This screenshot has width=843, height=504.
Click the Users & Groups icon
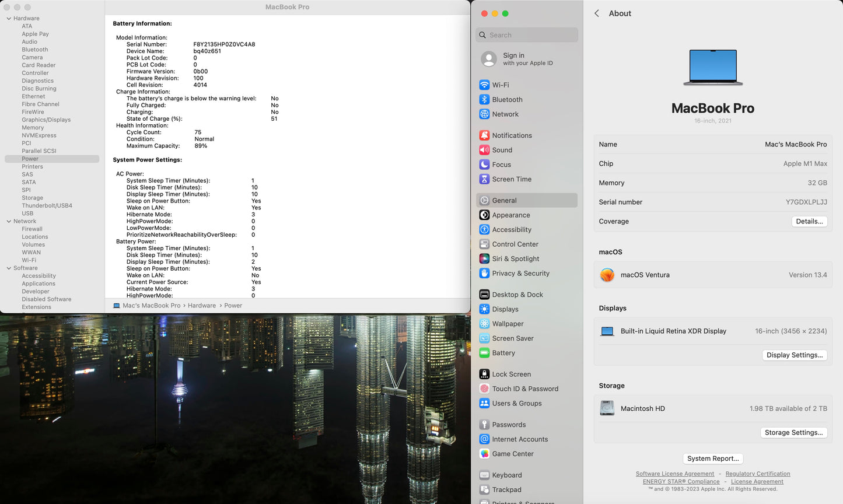coord(484,402)
